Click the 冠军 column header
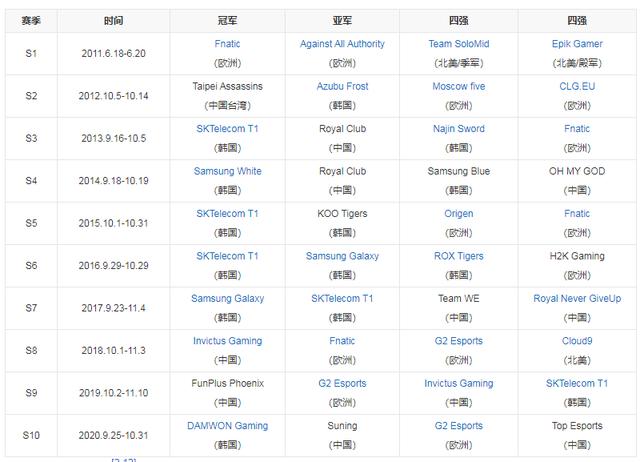The width and height of the screenshot is (640, 462). coord(227,20)
